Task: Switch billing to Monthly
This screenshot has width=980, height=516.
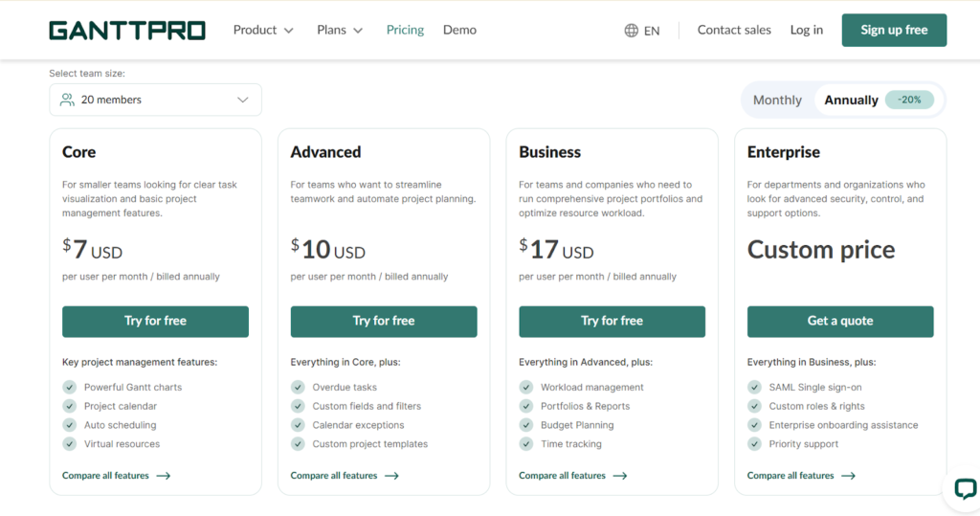Action: point(777,101)
